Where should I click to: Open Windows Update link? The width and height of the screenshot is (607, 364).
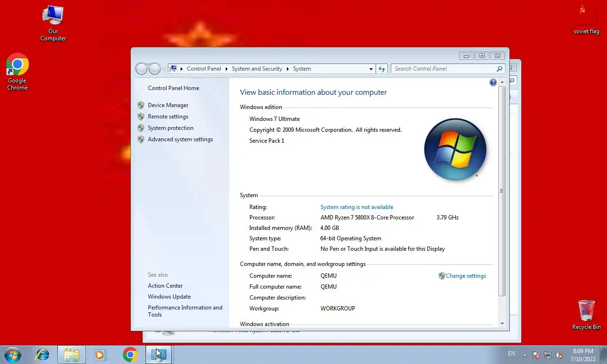(169, 297)
